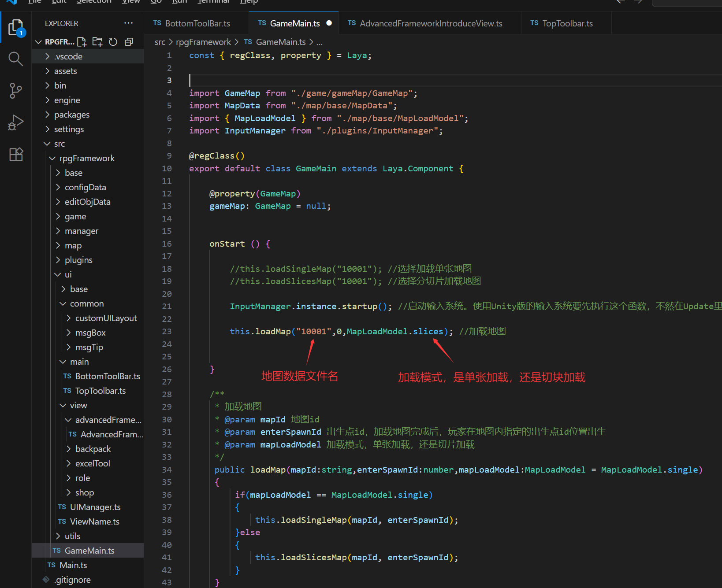The height and width of the screenshot is (588, 722).
Task: Open Main.ts in the file tree
Action: [x=73, y=565]
